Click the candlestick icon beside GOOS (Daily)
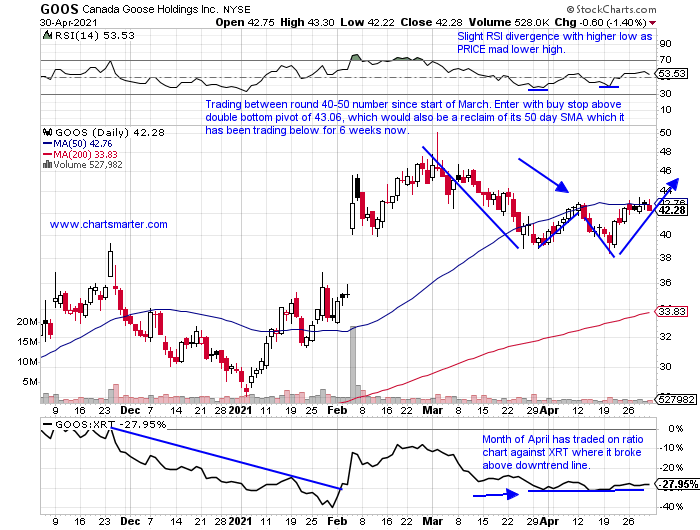700x530 pixels. click(47, 132)
